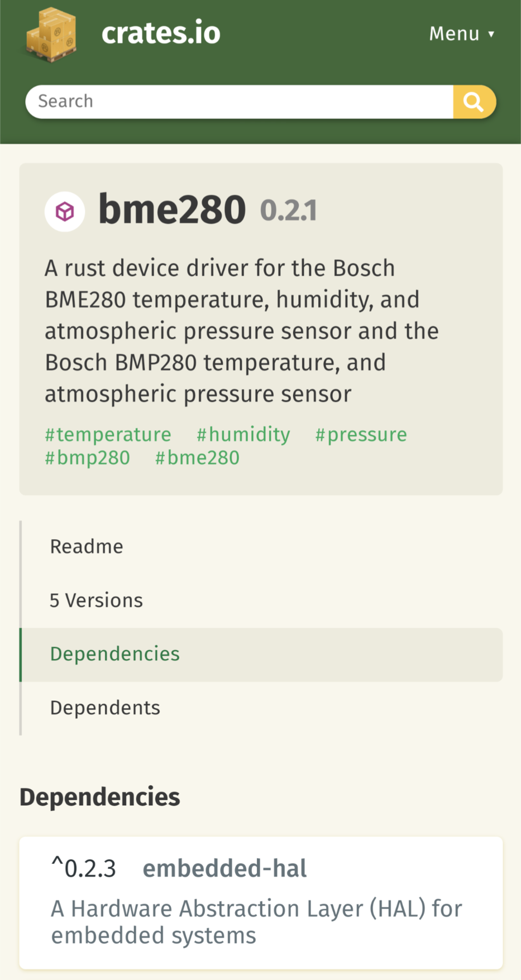
Task: Click the ^0.2.3 version requirement
Action: coord(84,868)
